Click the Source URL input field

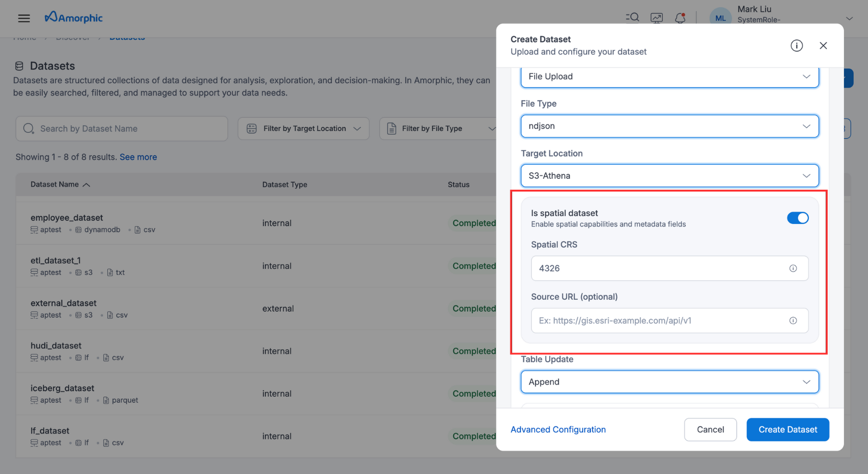(659, 321)
